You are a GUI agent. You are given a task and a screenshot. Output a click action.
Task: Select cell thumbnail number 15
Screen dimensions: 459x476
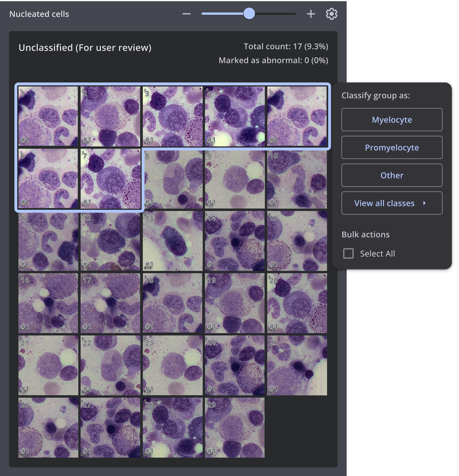coord(297,241)
